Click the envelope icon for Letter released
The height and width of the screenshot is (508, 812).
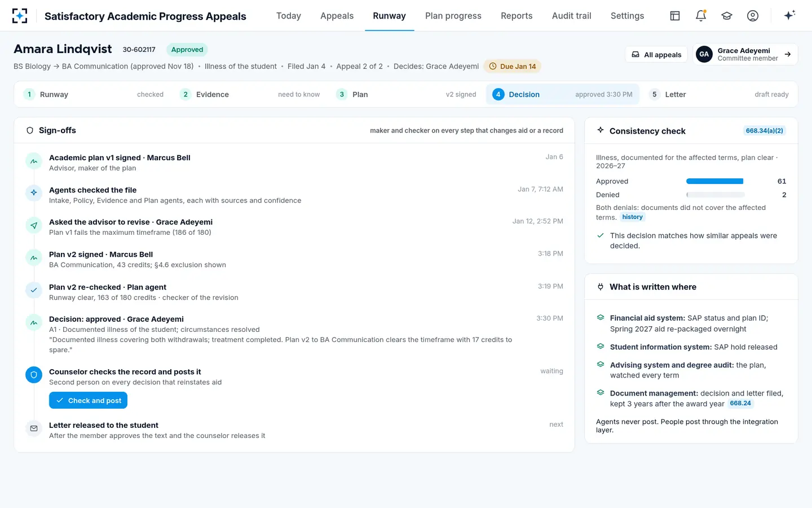(x=34, y=428)
